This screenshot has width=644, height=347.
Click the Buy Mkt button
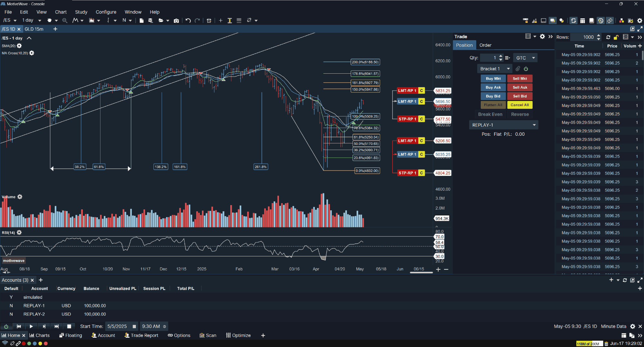[493, 78]
